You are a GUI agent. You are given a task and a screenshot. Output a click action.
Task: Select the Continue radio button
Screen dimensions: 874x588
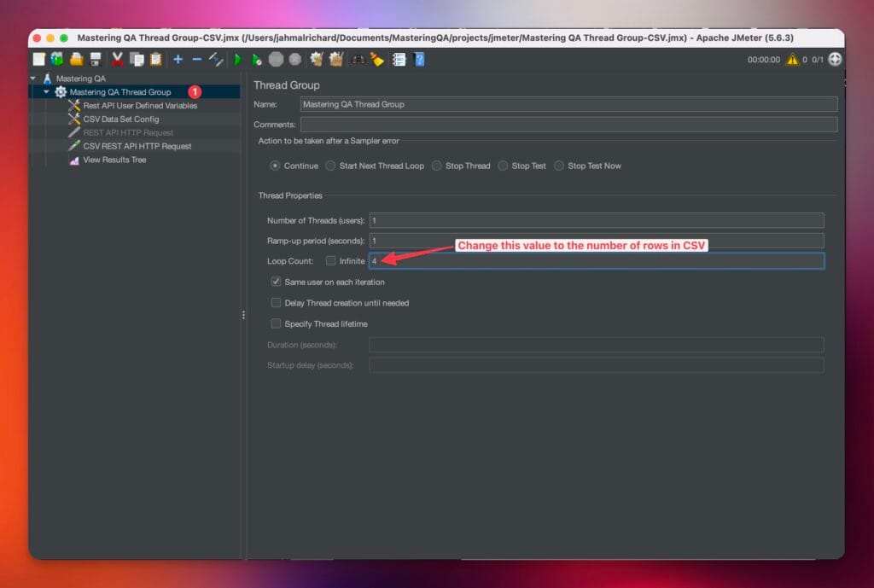(x=275, y=166)
